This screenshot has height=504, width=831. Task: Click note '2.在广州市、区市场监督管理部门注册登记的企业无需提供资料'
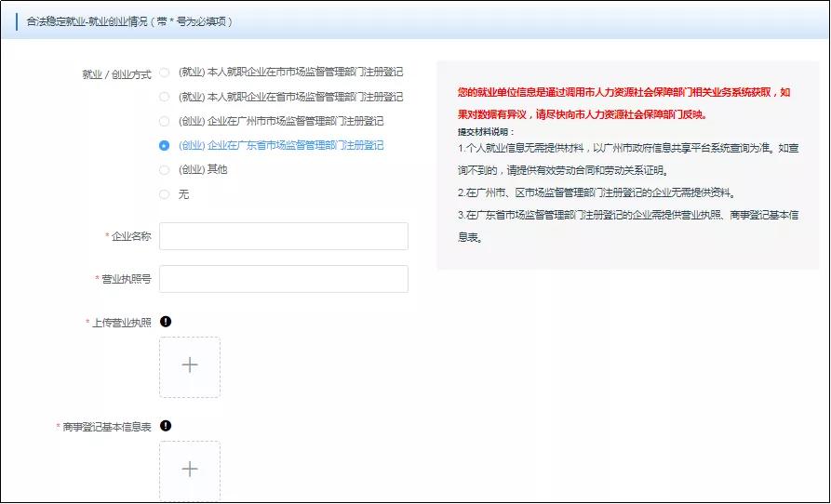point(597,192)
